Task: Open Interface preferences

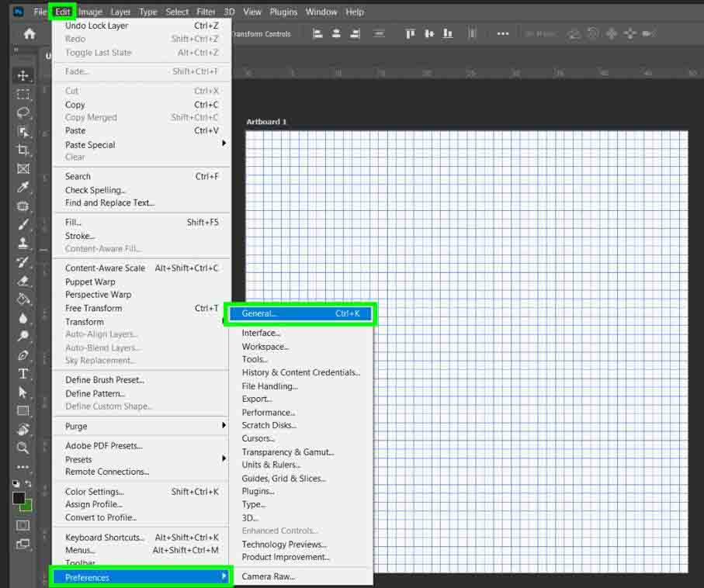Action: (x=300, y=333)
